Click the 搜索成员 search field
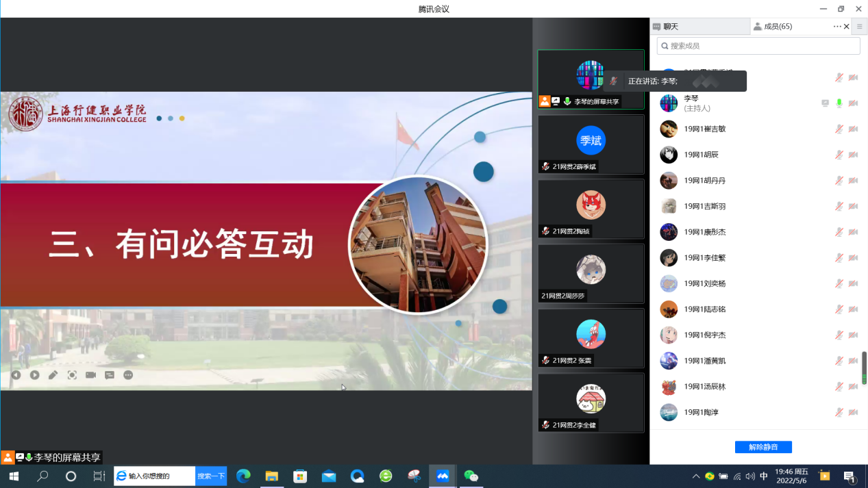Image resolution: width=868 pixels, height=488 pixels. tap(758, 46)
